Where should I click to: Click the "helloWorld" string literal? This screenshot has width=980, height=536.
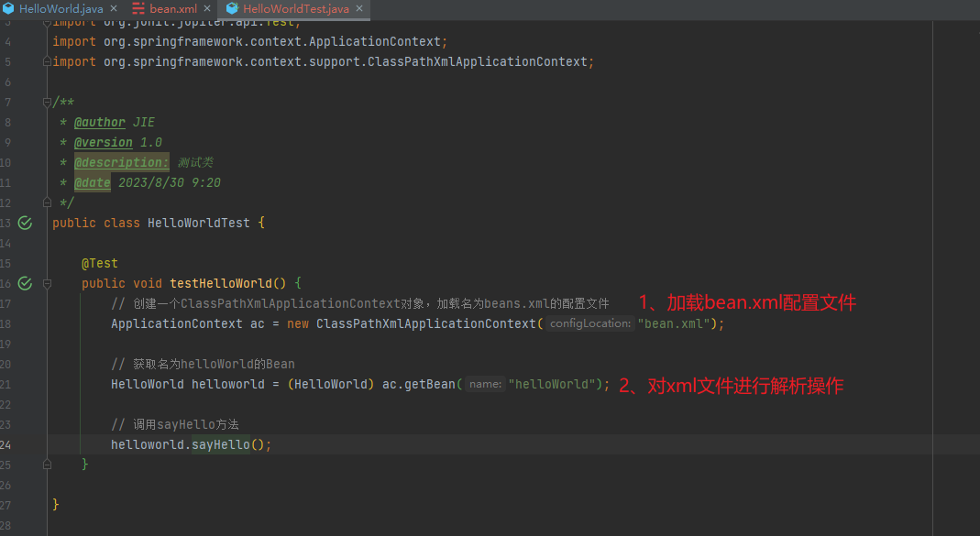551,384
